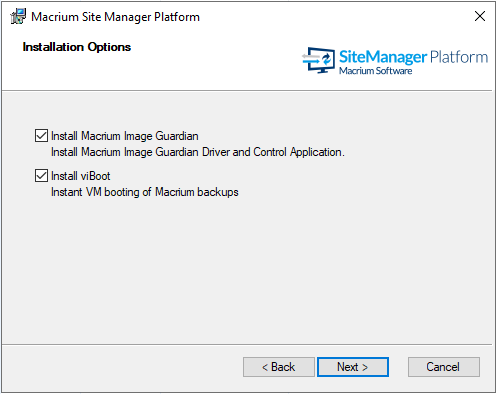The height and width of the screenshot is (394, 497).
Task: Click the Install viBoot label text
Action: point(81,176)
